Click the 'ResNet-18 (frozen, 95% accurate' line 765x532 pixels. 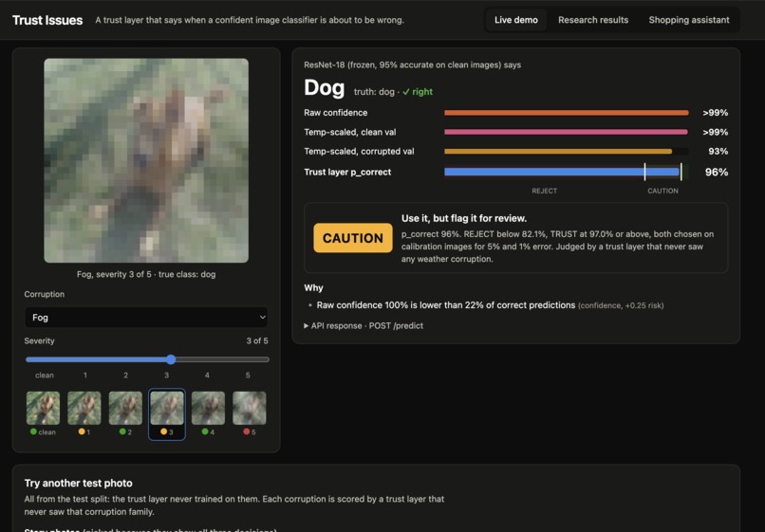pos(412,64)
